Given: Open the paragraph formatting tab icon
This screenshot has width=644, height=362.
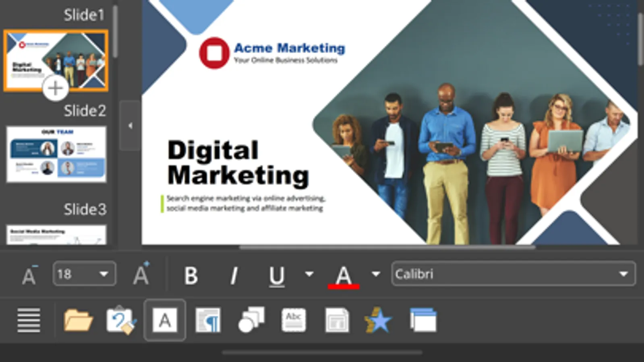Looking at the screenshot, I should 208,320.
